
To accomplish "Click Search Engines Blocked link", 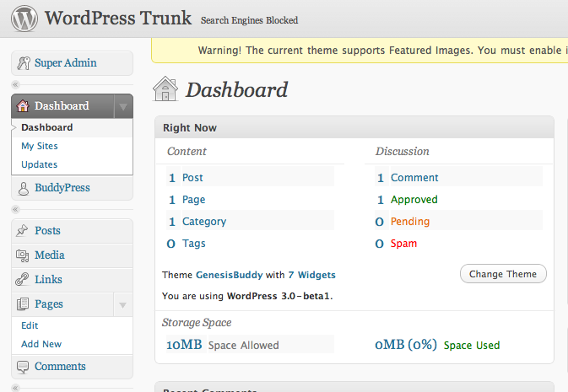I will tap(249, 20).
